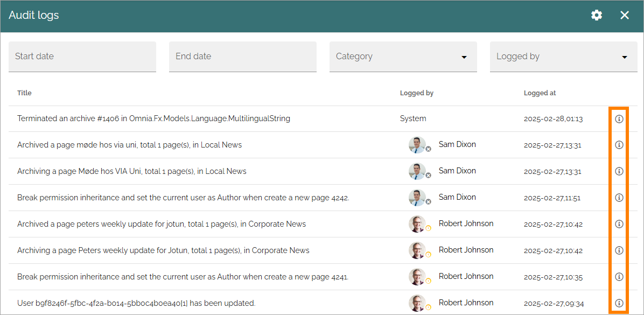Click the Logged at column header
644x315 pixels.
pos(540,93)
